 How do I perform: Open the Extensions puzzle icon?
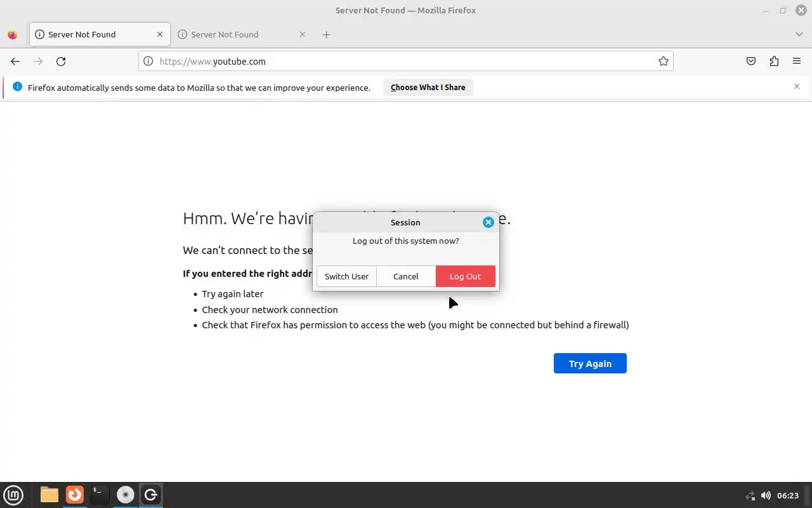click(x=774, y=61)
